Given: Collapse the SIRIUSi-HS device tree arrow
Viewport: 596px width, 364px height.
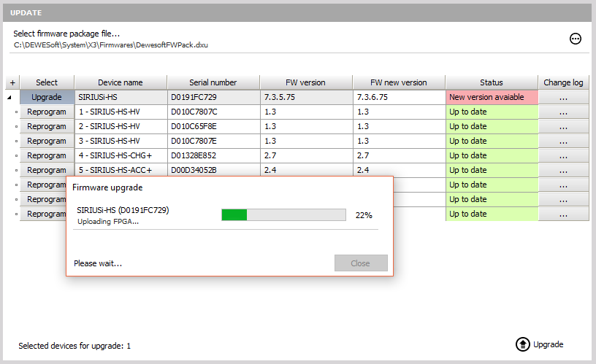Looking at the screenshot, I should [x=9, y=98].
